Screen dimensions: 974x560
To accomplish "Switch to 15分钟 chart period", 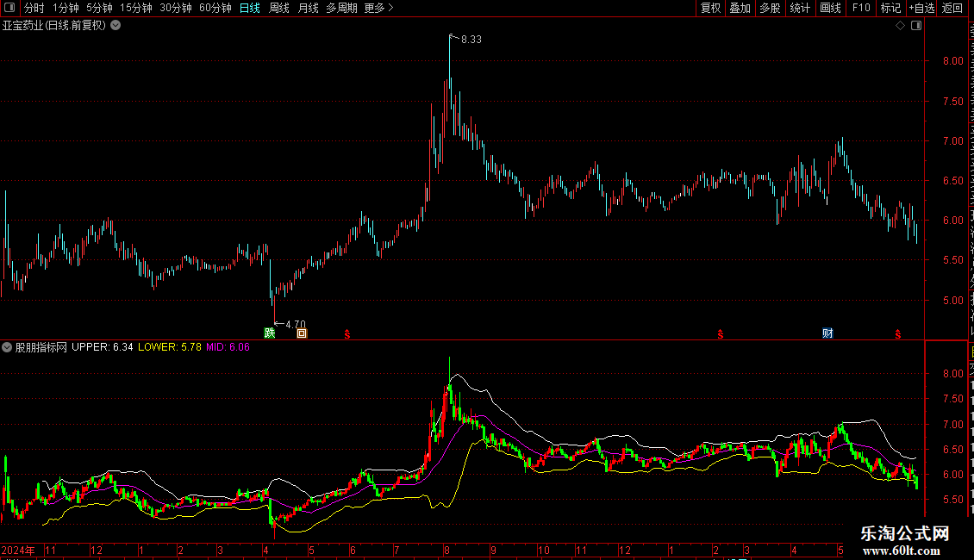I will 136,8.
